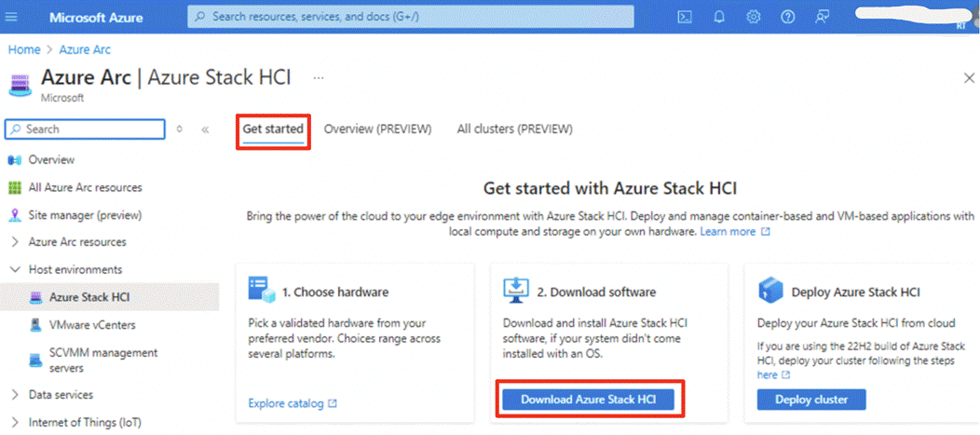This screenshot has width=980, height=435.
Task: Switch to the Overview (PREVIEW) tab
Action: 377,129
